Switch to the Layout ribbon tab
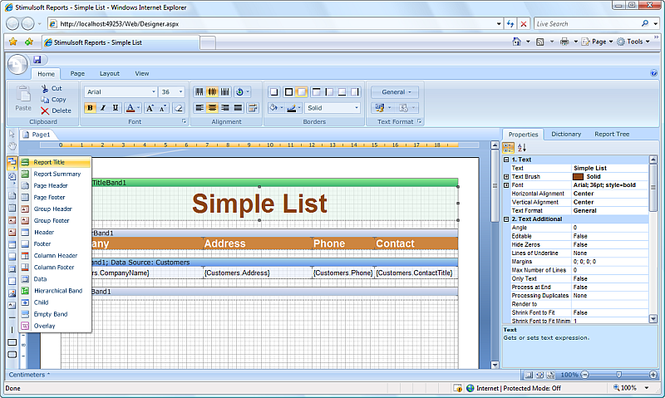Screen dimensions: 665x398 click(x=109, y=73)
